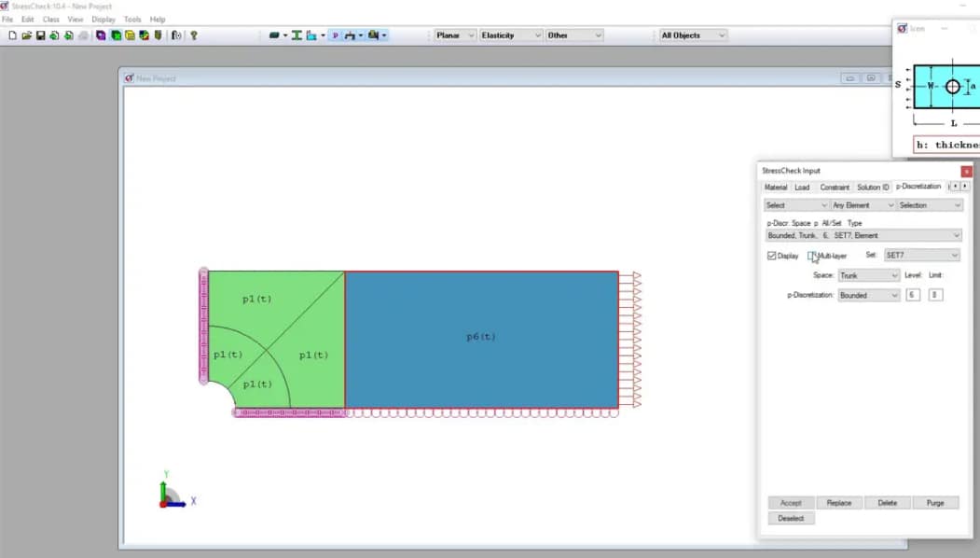Open the Tools menu
Screen dimensions: 980x558
pyautogui.click(x=131, y=19)
